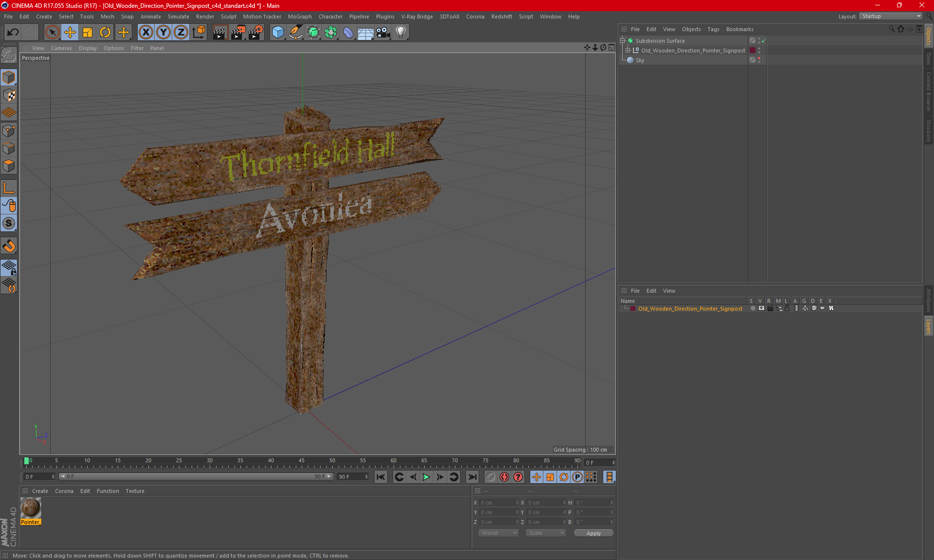934x560 pixels.
Task: Activate the Scale tool
Action: [88, 33]
